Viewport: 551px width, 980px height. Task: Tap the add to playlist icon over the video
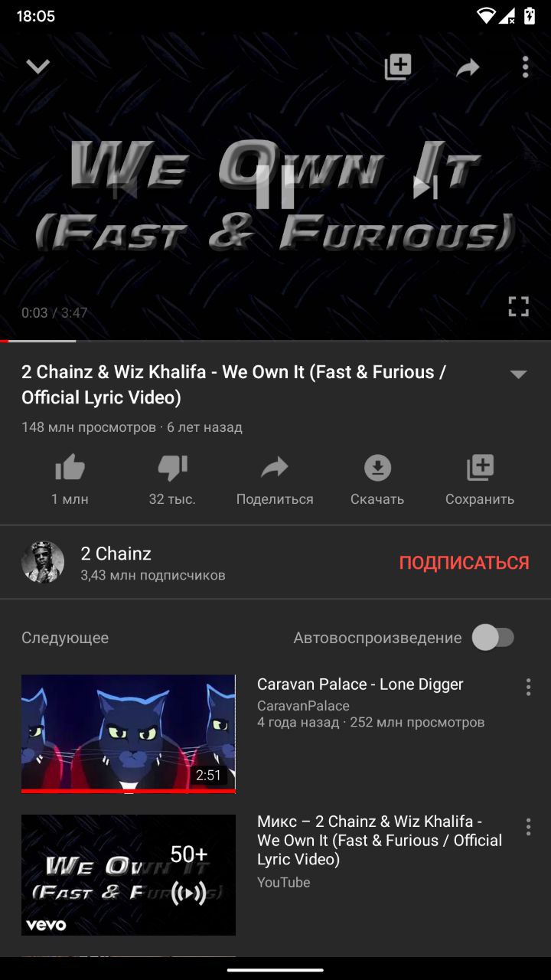click(398, 67)
